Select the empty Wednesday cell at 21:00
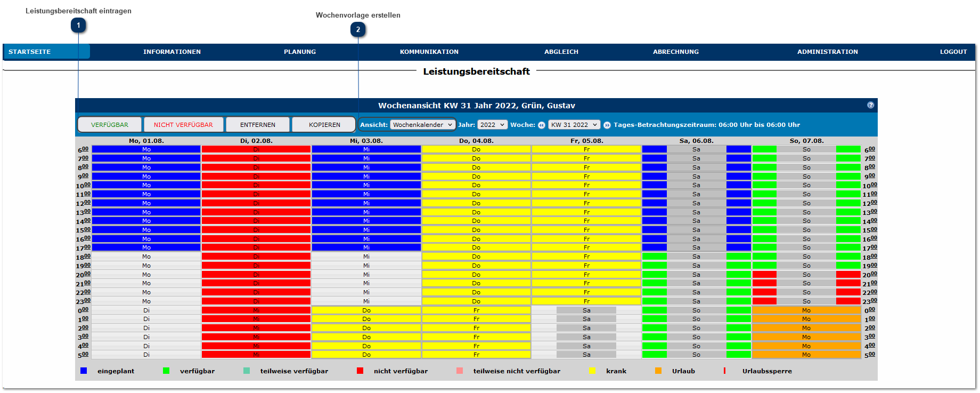This screenshot has width=980, height=393. pos(366,283)
